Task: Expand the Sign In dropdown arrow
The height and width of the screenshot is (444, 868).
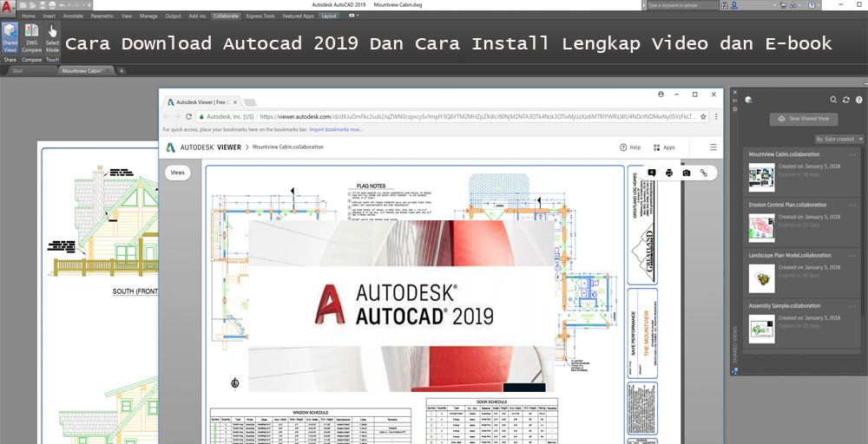Action: (x=774, y=5)
